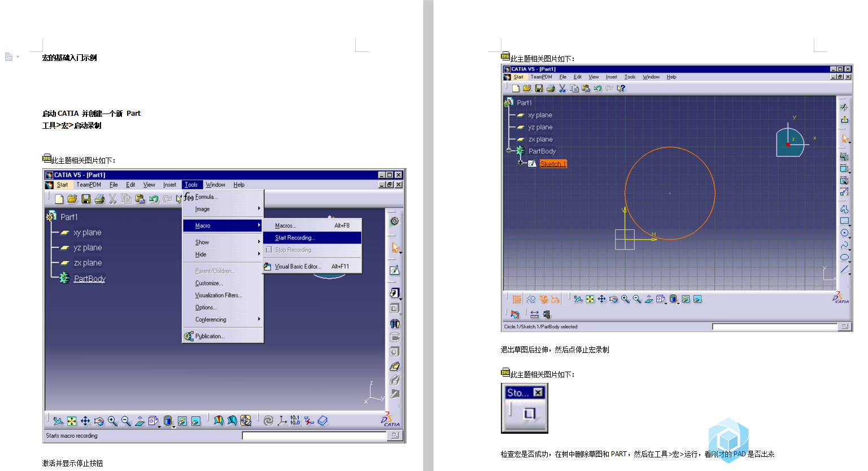Screen dimensions: 868x471
Task: Select highlighted Sketch.1 tree item
Action: click(553, 164)
